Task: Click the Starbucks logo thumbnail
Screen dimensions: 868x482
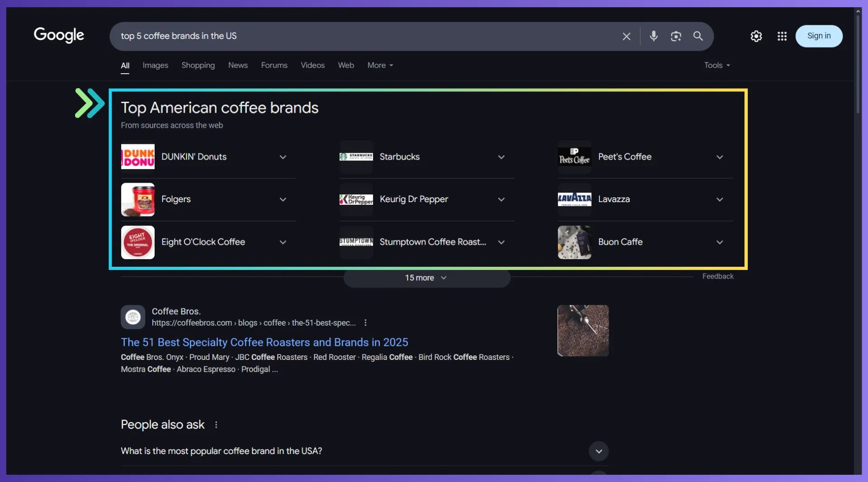Action: click(x=356, y=156)
